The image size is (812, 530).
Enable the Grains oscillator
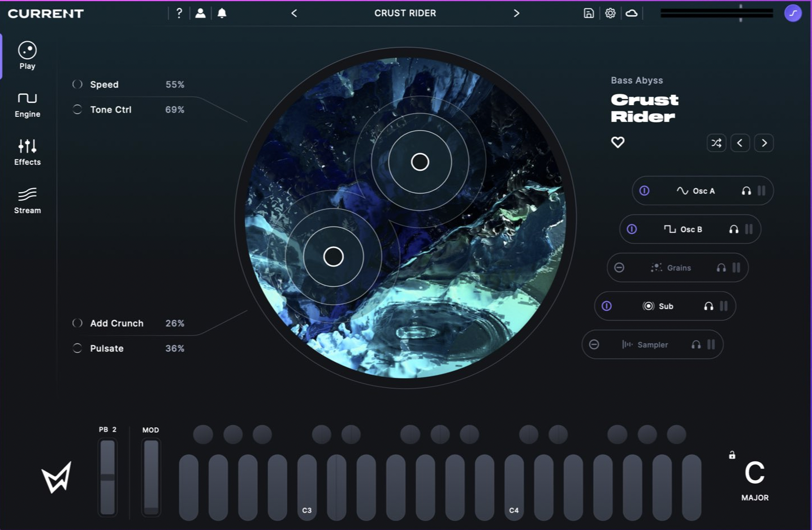tap(620, 268)
